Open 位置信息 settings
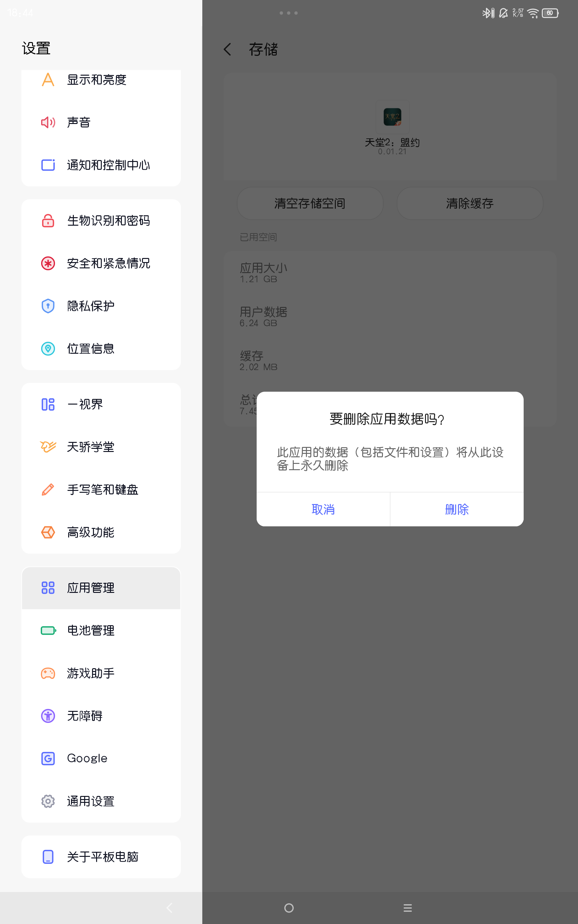 click(101, 349)
